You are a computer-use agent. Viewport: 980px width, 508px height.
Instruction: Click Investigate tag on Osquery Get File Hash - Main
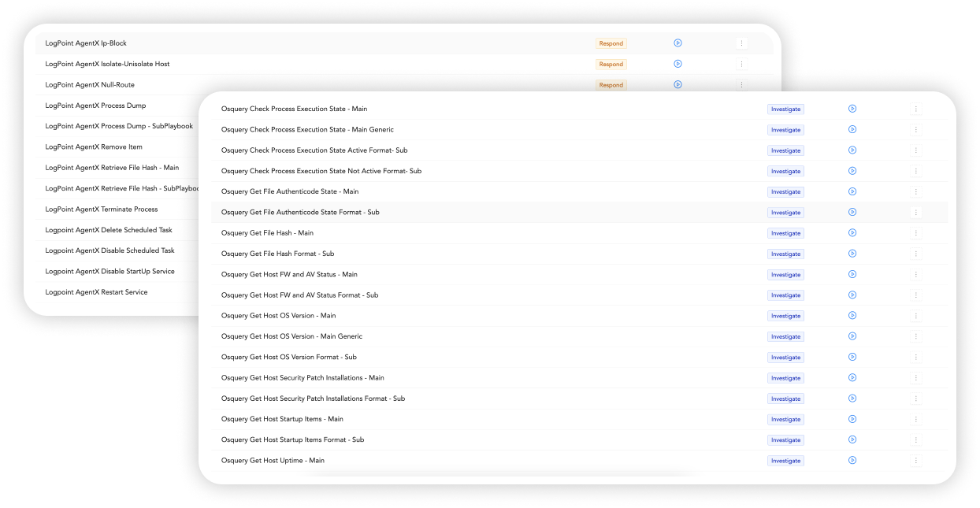(785, 233)
